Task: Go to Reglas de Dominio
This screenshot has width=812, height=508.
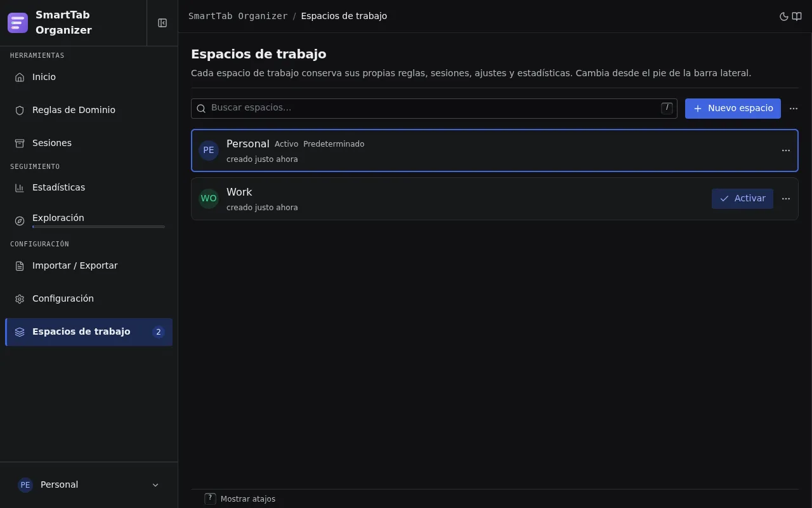Action: pos(89,110)
